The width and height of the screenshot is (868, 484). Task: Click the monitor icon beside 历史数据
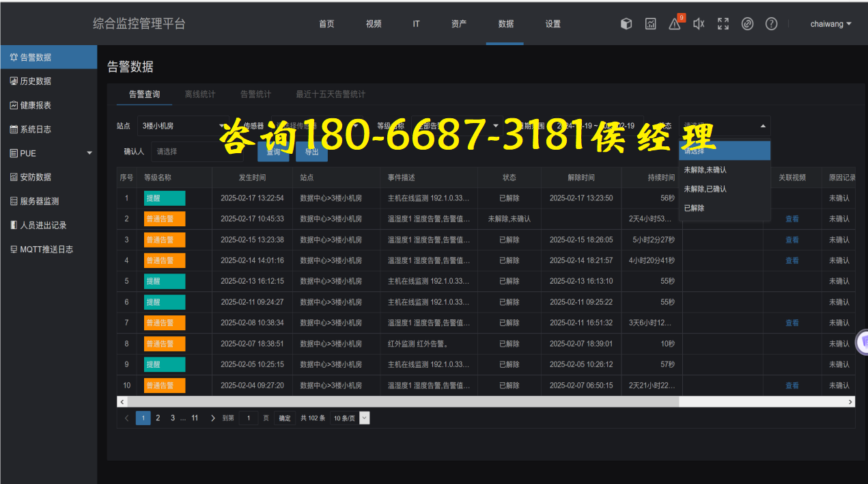pos(14,81)
